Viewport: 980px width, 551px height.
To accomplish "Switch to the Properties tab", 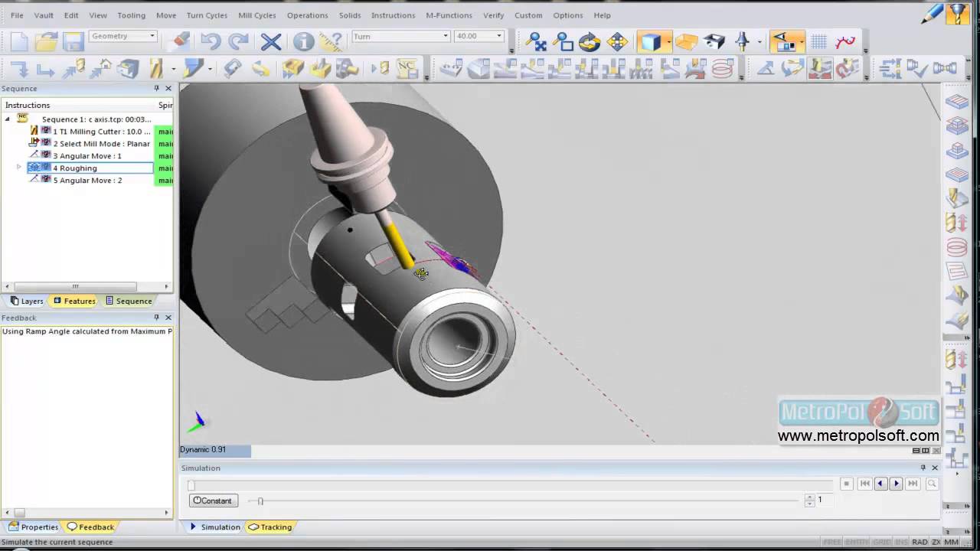I will (34, 527).
